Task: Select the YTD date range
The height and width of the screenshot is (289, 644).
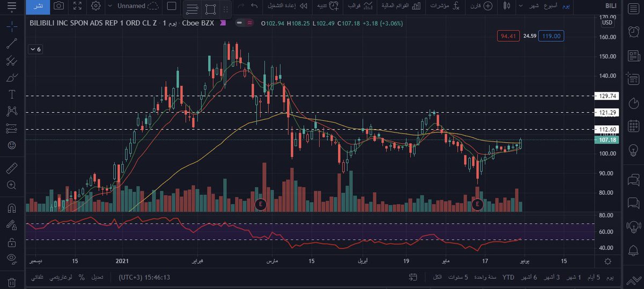Action: coord(508,277)
